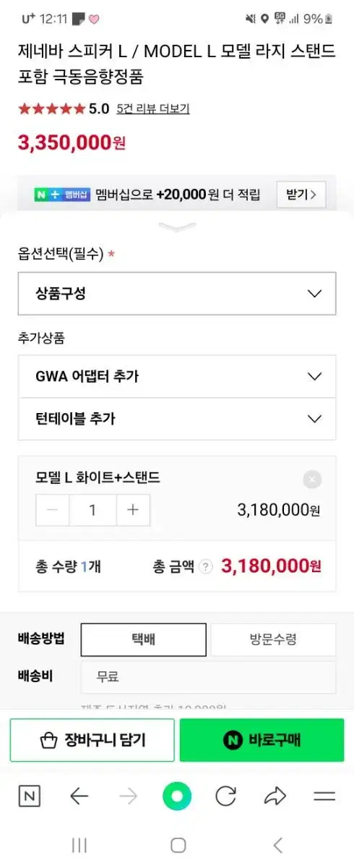This screenshot has width=354, height=868.
Task: Expand the 턴테이블 추가 dropdown
Action: 177,419
